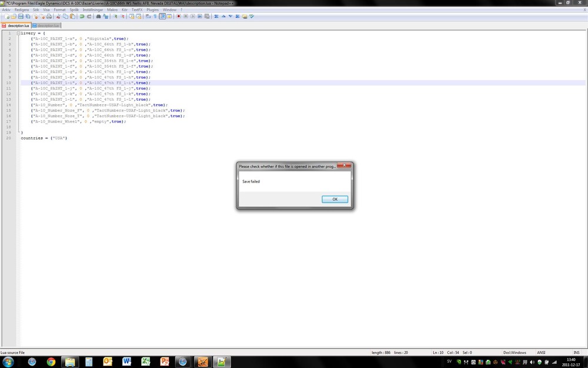
Task: Open the Format menu
Action: point(59,10)
